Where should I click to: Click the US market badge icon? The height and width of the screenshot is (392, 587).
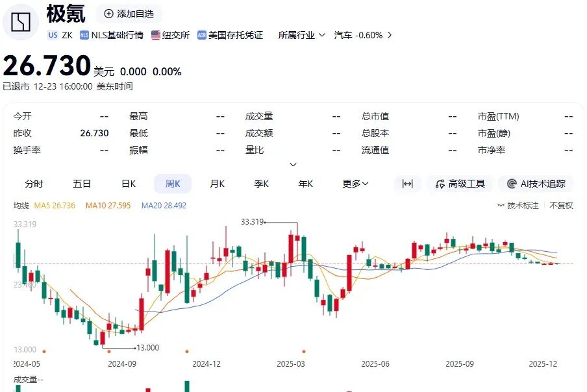pyautogui.click(x=53, y=35)
